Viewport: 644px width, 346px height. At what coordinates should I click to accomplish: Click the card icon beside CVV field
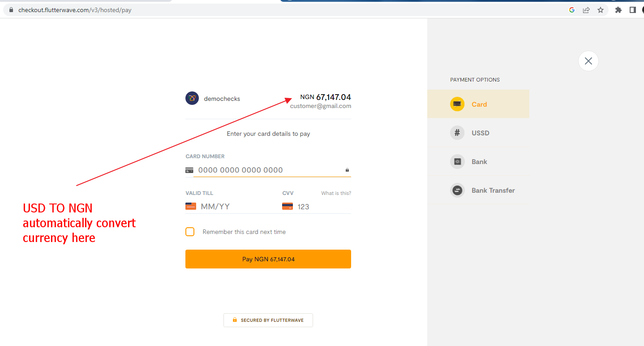click(288, 206)
